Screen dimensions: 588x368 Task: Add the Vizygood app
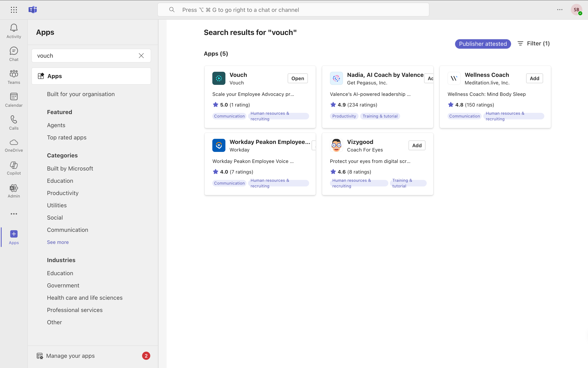(417, 146)
